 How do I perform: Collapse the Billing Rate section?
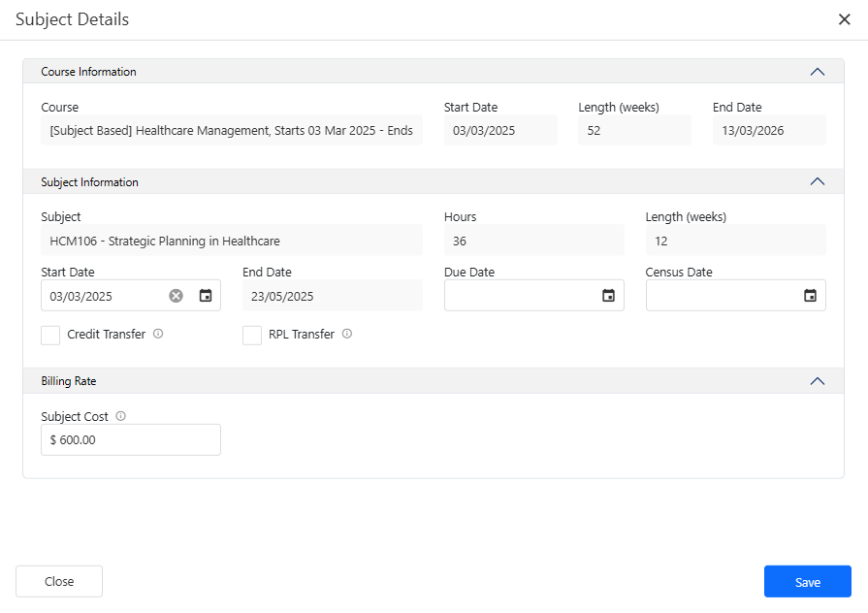(x=817, y=381)
